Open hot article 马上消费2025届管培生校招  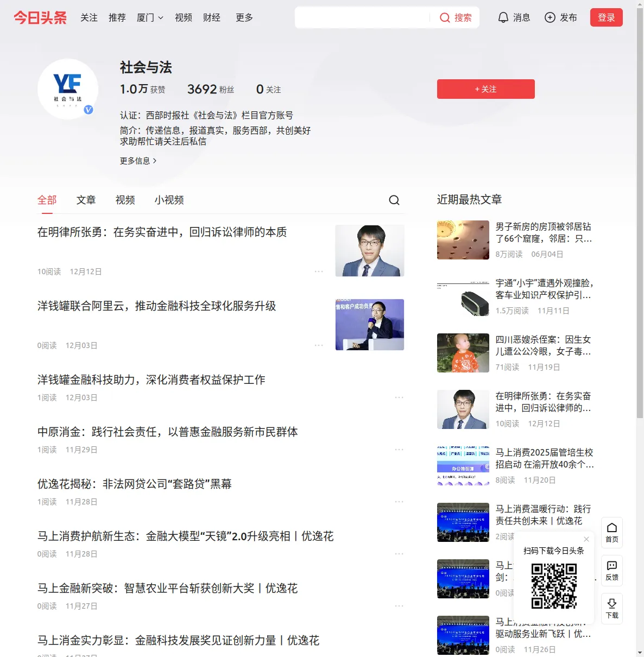(545, 458)
